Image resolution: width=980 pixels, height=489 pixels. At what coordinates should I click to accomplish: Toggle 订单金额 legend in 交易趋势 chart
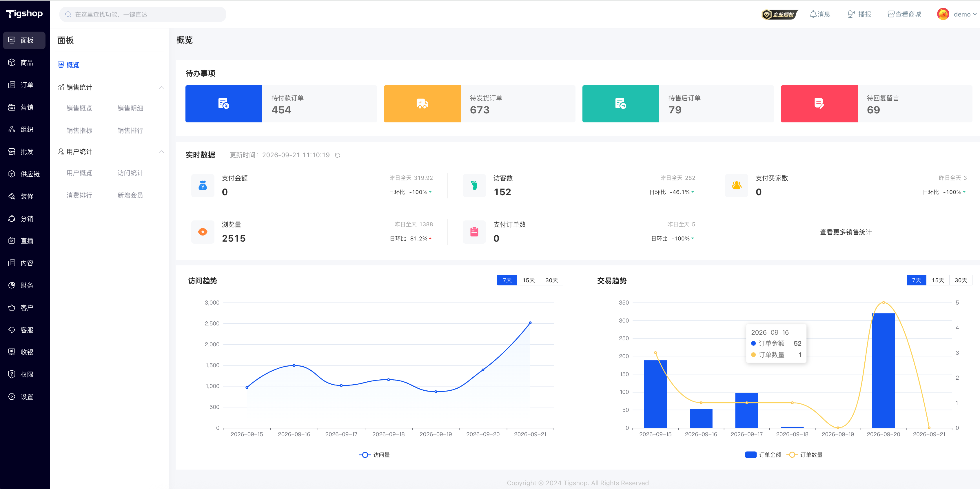[763, 455]
